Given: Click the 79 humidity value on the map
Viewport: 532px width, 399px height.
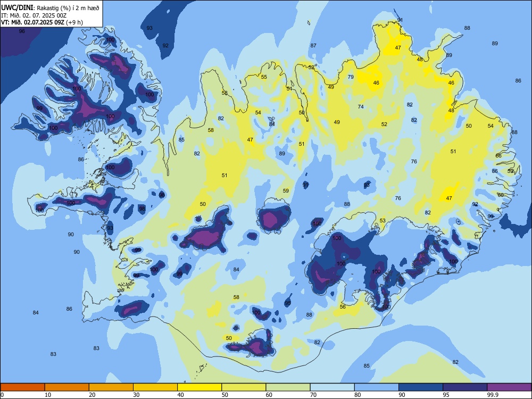Looking at the screenshot, I should pos(351,77).
